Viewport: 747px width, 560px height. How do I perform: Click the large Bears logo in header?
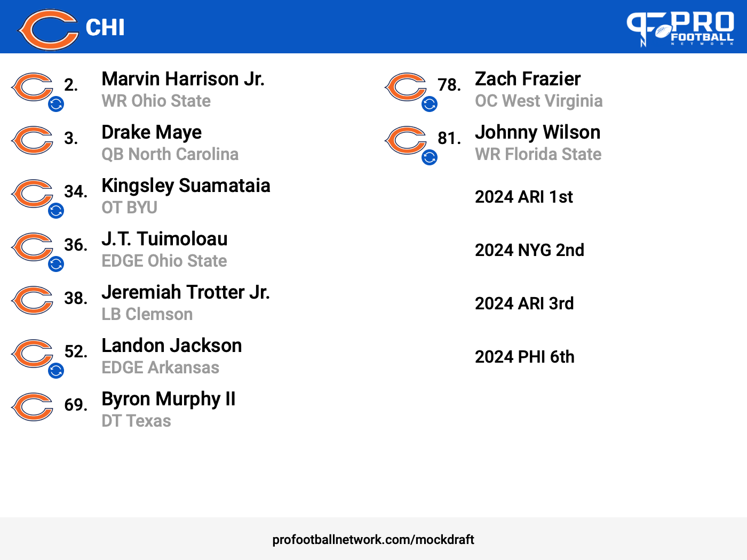(48, 29)
